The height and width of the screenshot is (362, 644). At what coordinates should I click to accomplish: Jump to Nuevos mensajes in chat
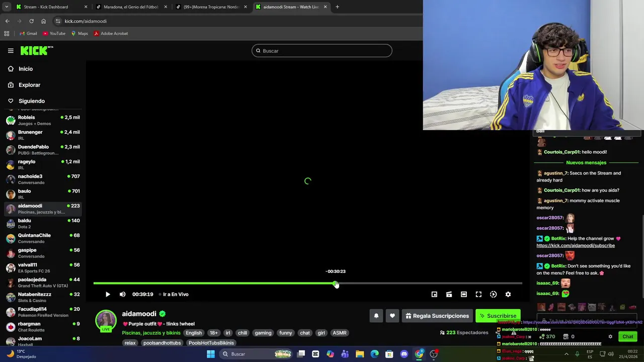click(586, 162)
